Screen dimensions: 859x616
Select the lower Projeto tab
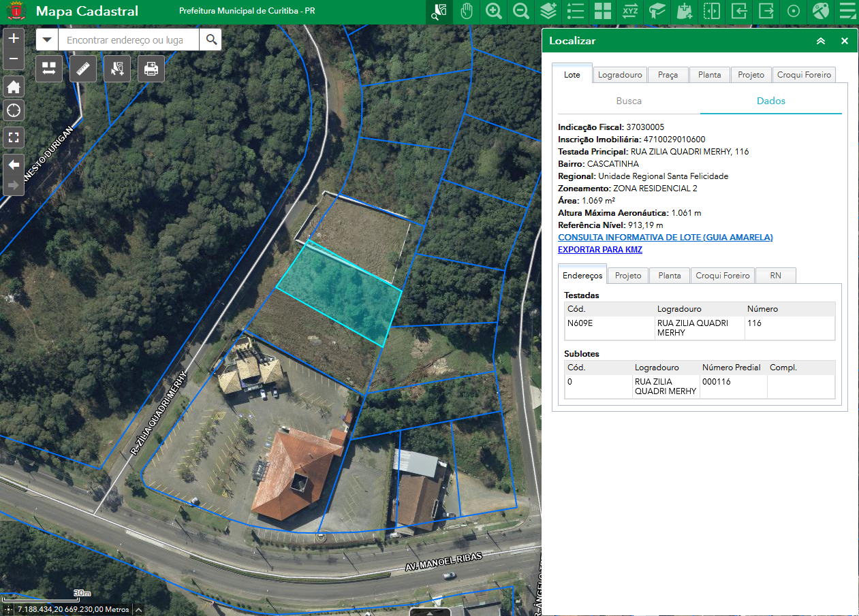[628, 276]
